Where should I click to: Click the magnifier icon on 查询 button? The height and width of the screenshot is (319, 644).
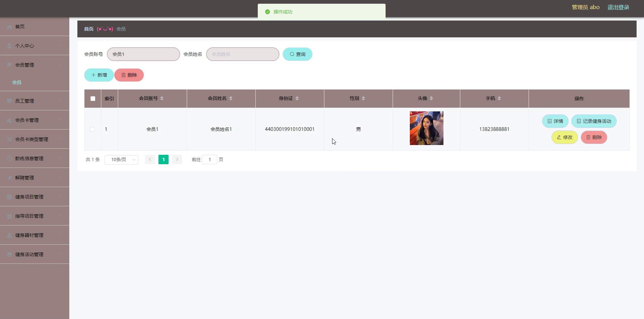pyautogui.click(x=292, y=54)
